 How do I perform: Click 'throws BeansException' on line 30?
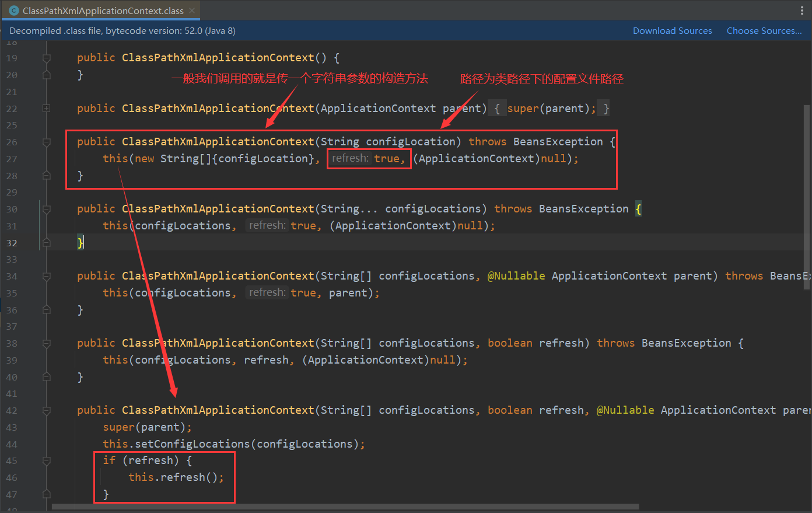561,209
